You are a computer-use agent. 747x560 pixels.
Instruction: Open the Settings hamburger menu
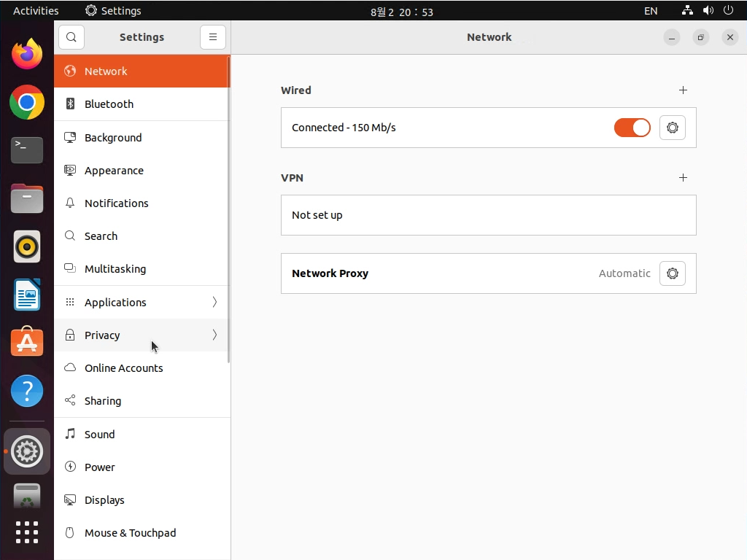click(x=213, y=37)
